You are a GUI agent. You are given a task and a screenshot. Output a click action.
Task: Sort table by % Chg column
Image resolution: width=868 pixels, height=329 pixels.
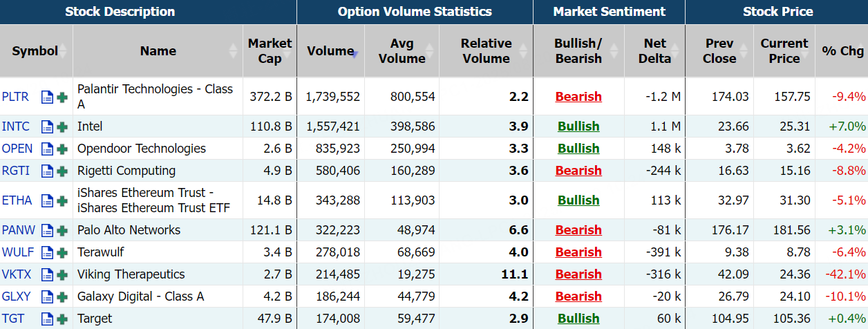tap(842, 51)
